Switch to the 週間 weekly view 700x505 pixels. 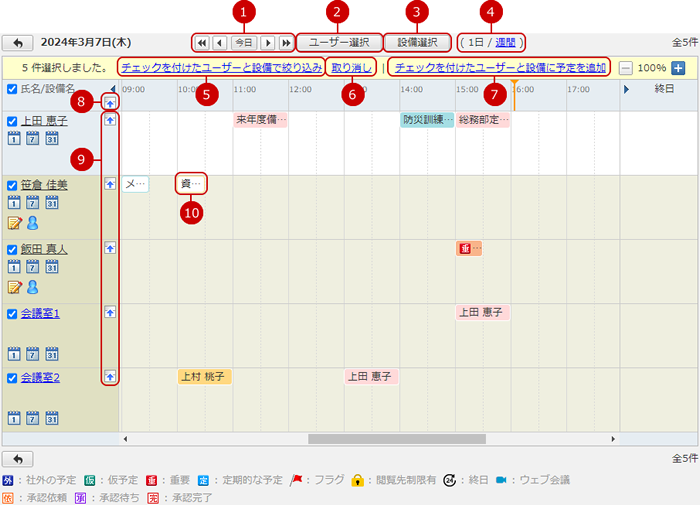(x=507, y=43)
